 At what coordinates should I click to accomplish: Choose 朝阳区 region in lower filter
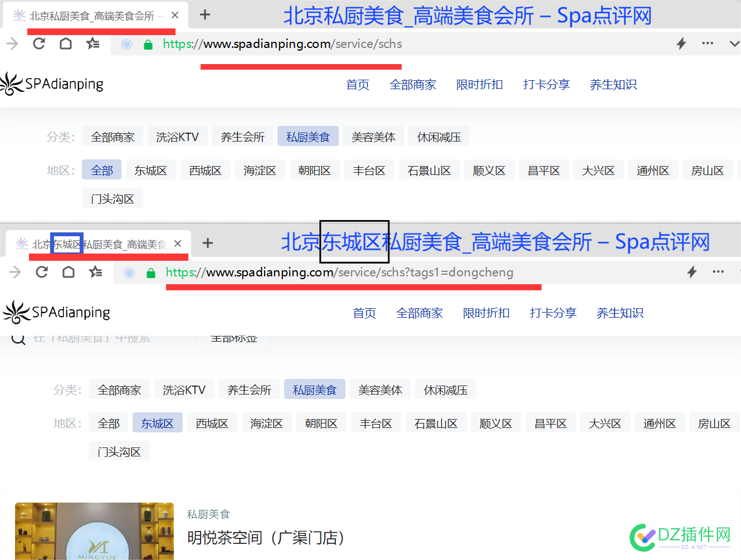click(x=321, y=423)
